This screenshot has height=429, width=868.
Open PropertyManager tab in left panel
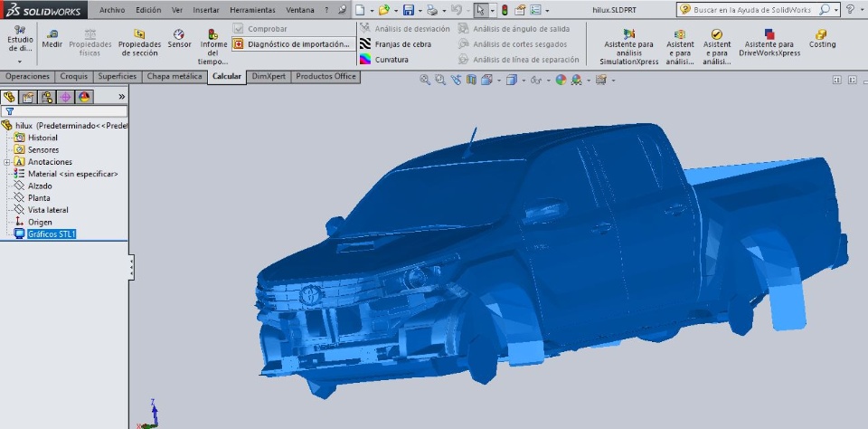pyautogui.click(x=28, y=98)
